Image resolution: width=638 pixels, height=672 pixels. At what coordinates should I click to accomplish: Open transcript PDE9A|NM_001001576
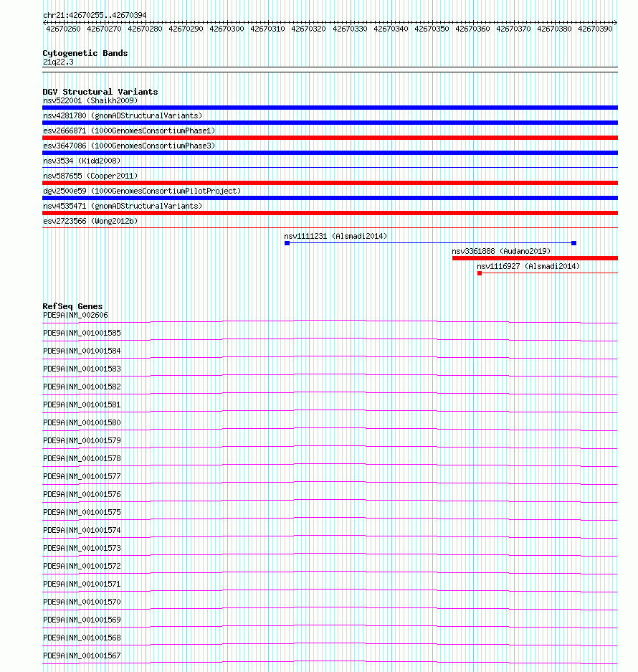82,495
